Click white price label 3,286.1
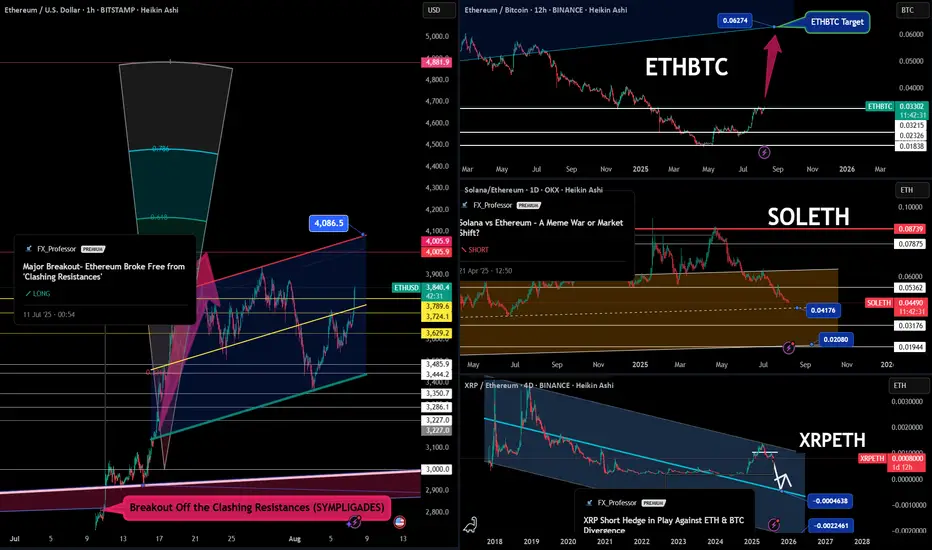 pos(437,407)
